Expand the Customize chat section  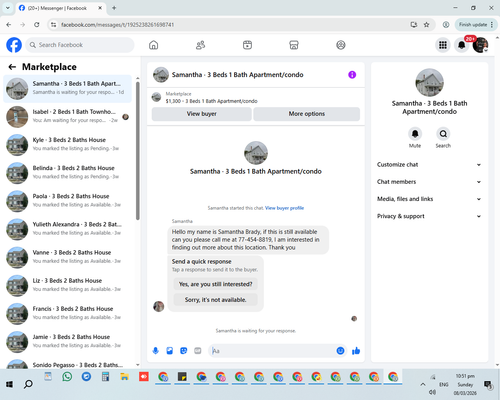pos(429,165)
